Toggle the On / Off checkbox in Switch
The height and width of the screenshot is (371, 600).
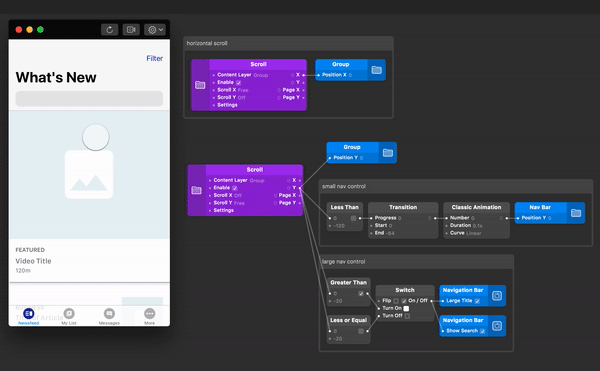(x=404, y=301)
